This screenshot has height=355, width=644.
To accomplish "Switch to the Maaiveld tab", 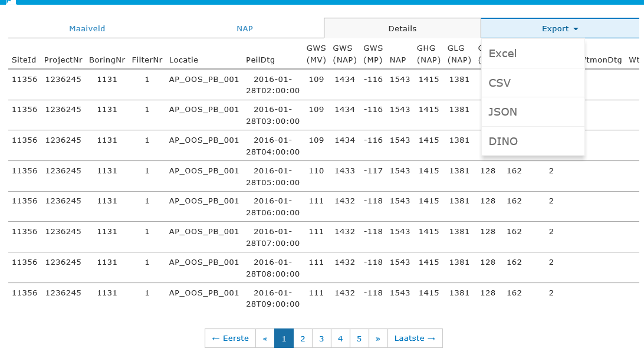I will (x=87, y=28).
